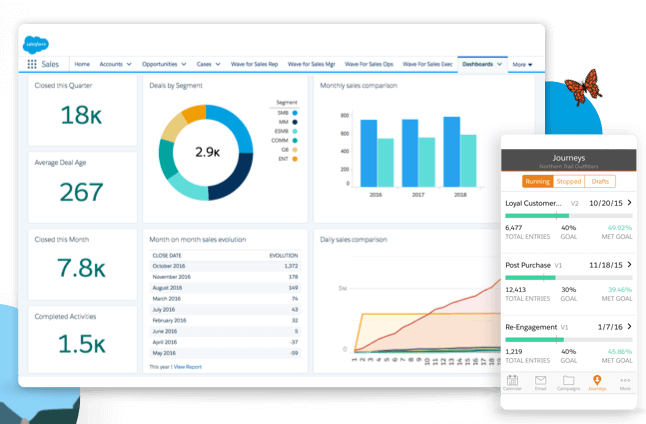The height and width of the screenshot is (424, 646).
Task: Open the Campaigns folder icon
Action: click(569, 380)
